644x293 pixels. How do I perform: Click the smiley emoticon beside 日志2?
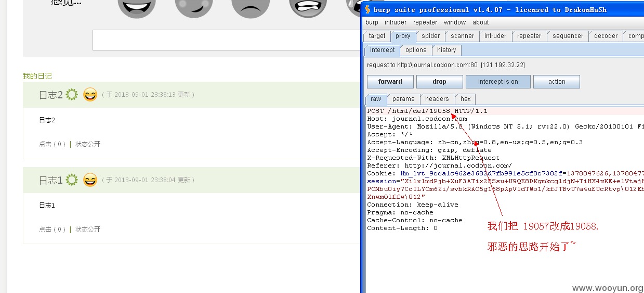click(x=90, y=95)
